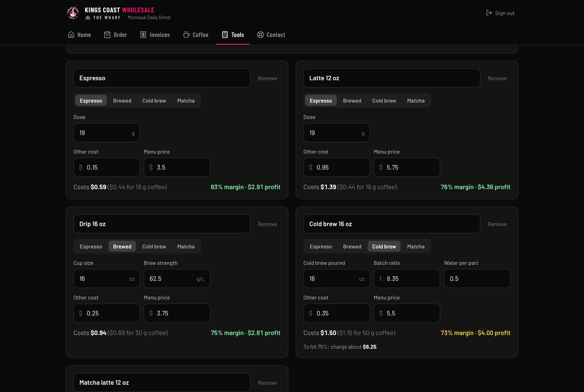Focus the Espresso card Dose field

(107, 133)
